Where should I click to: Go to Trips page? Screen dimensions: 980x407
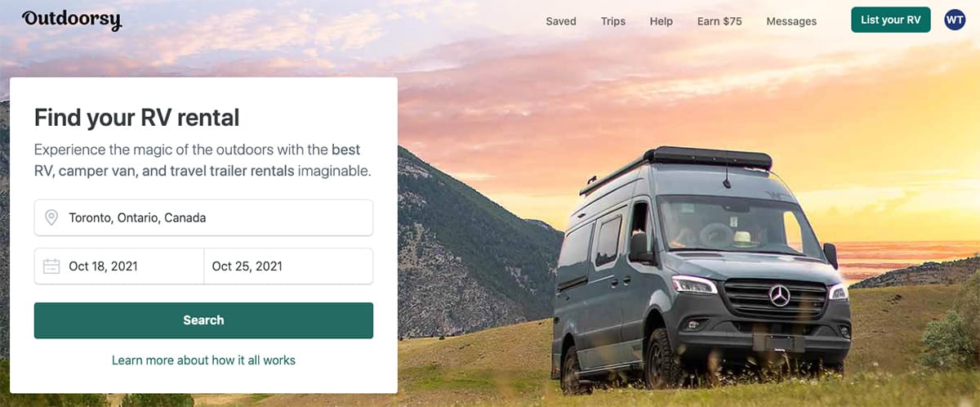(x=613, y=21)
